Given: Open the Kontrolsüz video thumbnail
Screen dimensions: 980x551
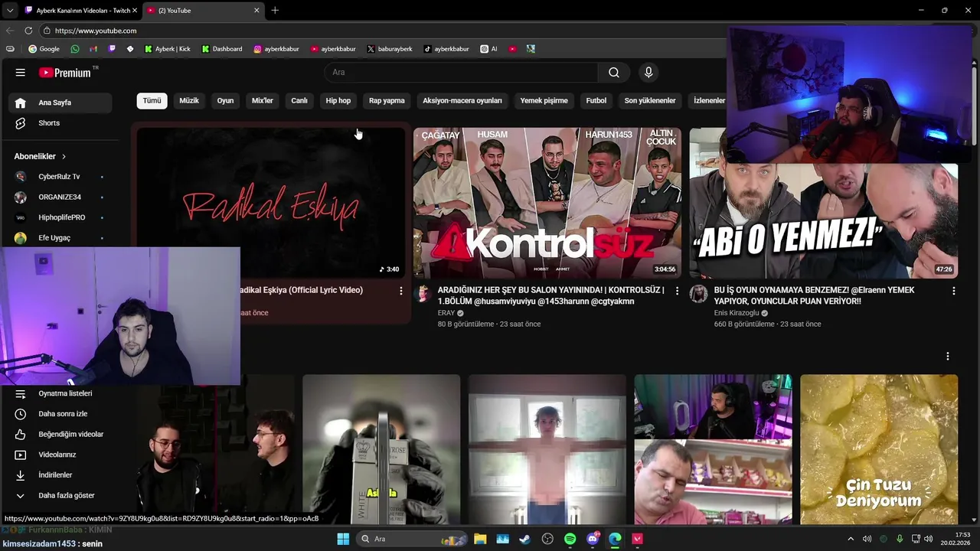Looking at the screenshot, I should (547, 203).
